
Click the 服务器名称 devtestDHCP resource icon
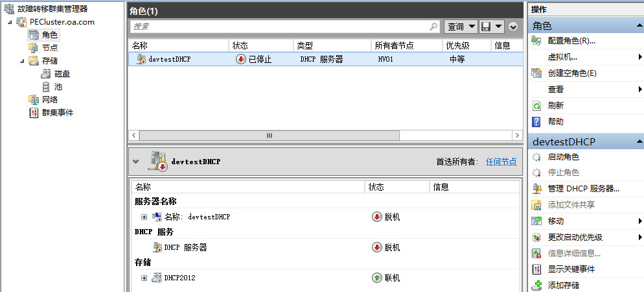point(157,217)
